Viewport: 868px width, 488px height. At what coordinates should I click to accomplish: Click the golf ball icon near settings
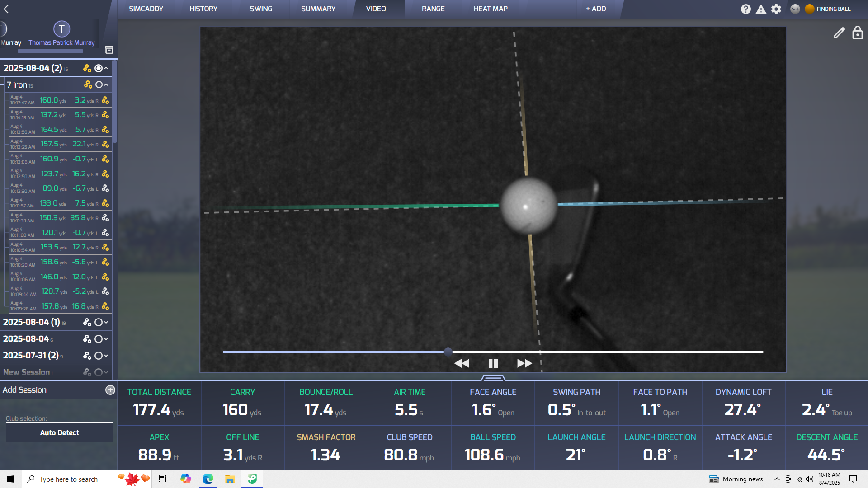point(795,9)
